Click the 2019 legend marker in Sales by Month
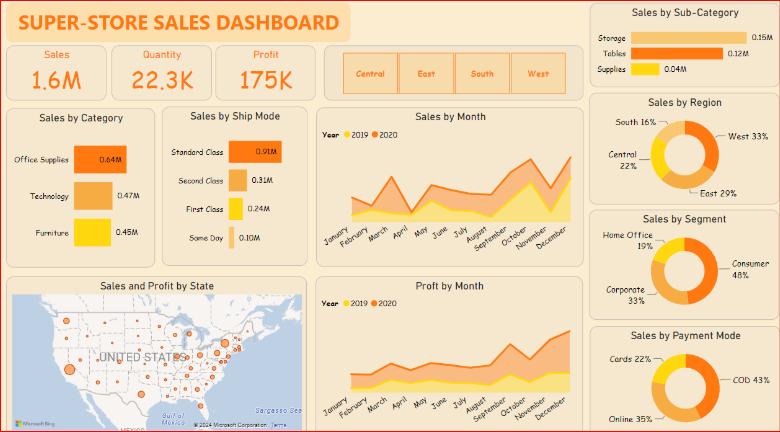Viewport: 780px width, 432px height. (347, 133)
